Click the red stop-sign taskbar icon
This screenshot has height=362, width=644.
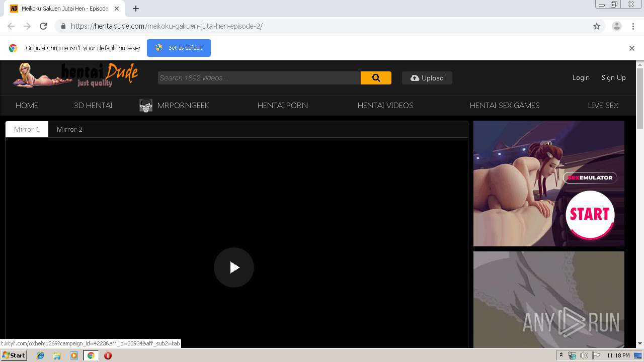pos(108,355)
